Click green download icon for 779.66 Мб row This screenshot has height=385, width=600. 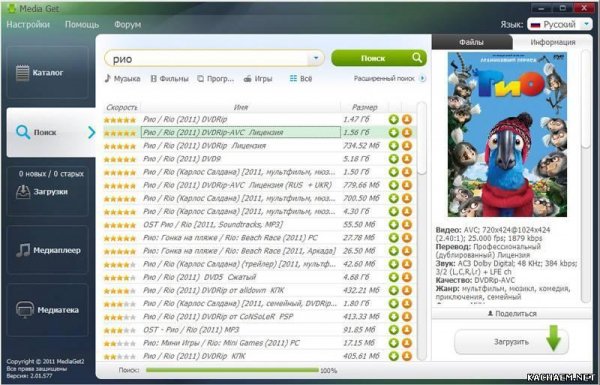[x=394, y=185]
